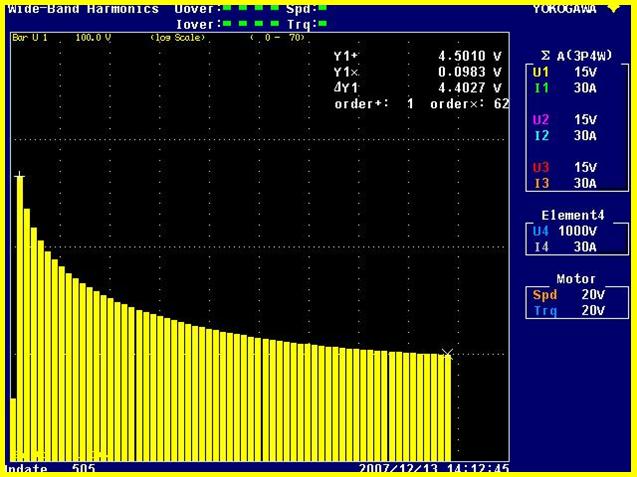Select the I2 30A range entry

point(565,135)
